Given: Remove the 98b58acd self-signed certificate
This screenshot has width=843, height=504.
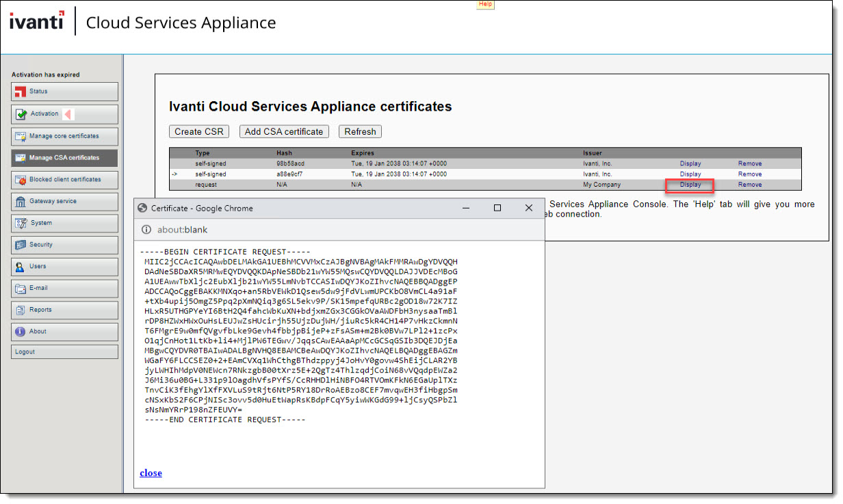Looking at the screenshot, I should tap(749, 163).
